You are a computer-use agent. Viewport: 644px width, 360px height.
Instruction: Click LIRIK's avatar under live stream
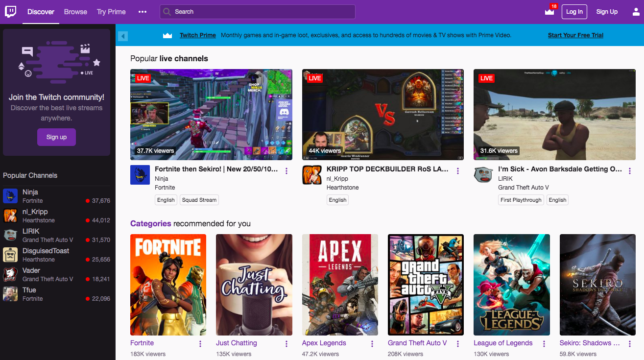[x=483, y=175]
